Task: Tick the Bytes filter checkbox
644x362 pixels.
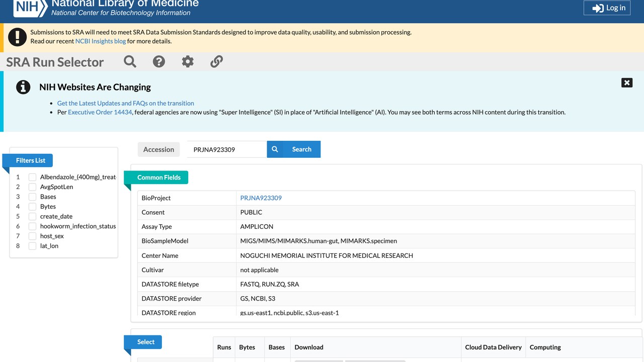Action: coord(32,207)
